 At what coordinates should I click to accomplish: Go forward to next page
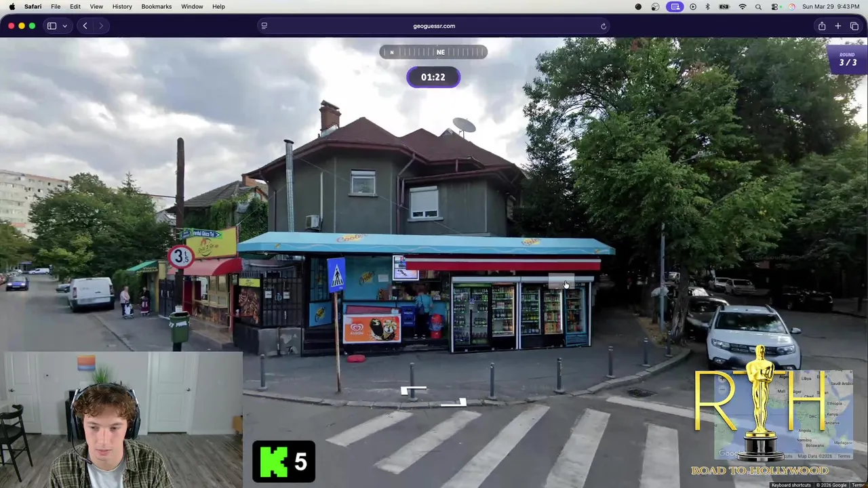click(101, 26)
